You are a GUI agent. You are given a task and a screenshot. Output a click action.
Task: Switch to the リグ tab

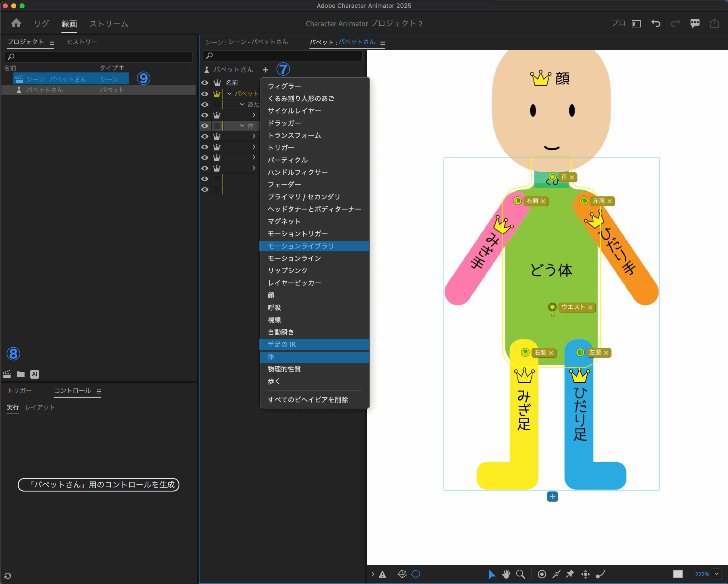[x=41, y=24]
